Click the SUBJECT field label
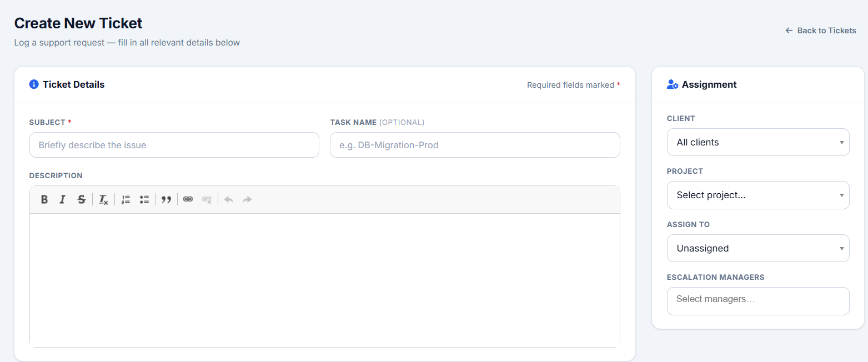Screen dimensions: 868x362 (51, 122)
